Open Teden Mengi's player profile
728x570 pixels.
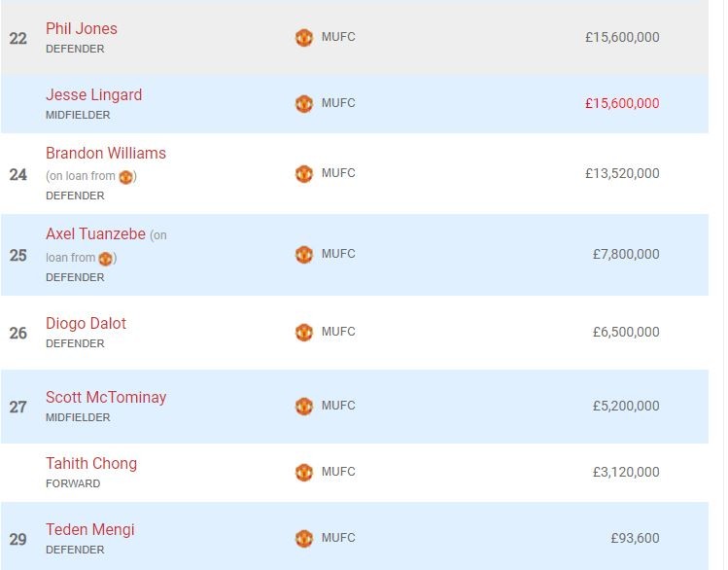point(90,529)
